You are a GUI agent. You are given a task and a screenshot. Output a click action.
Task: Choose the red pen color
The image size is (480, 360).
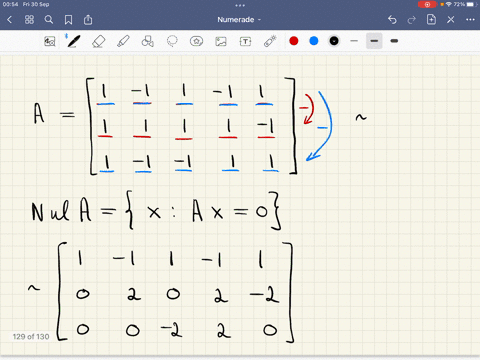pyautogui.click(x=294, y=41)
